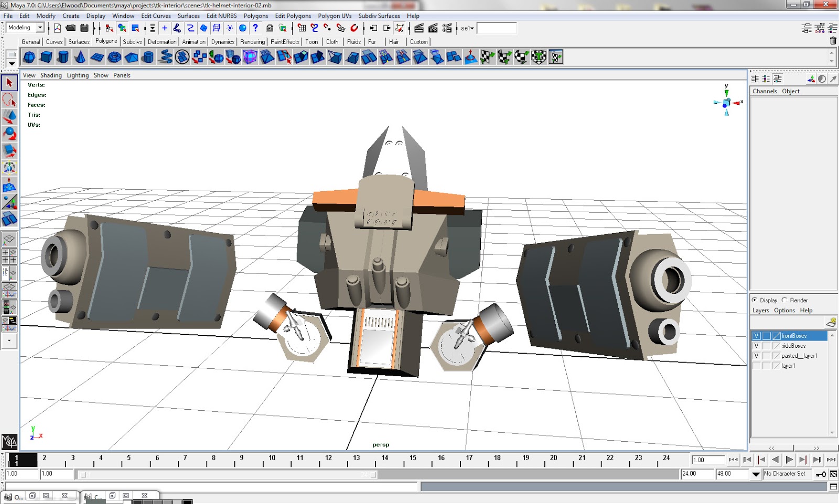Create a polygon cone from shelf
839x504 pixels.
coord(80,57)
